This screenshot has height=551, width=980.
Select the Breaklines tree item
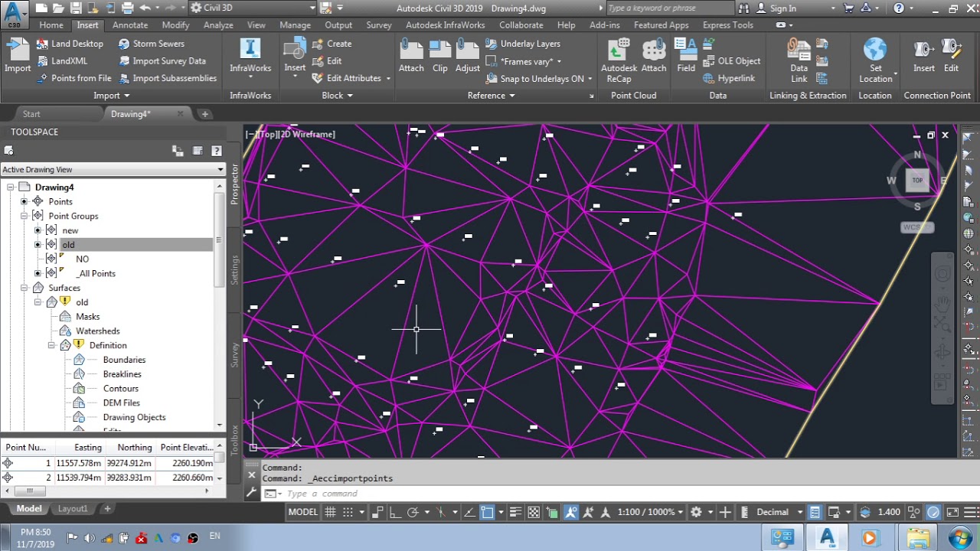(x=122, y=374)
